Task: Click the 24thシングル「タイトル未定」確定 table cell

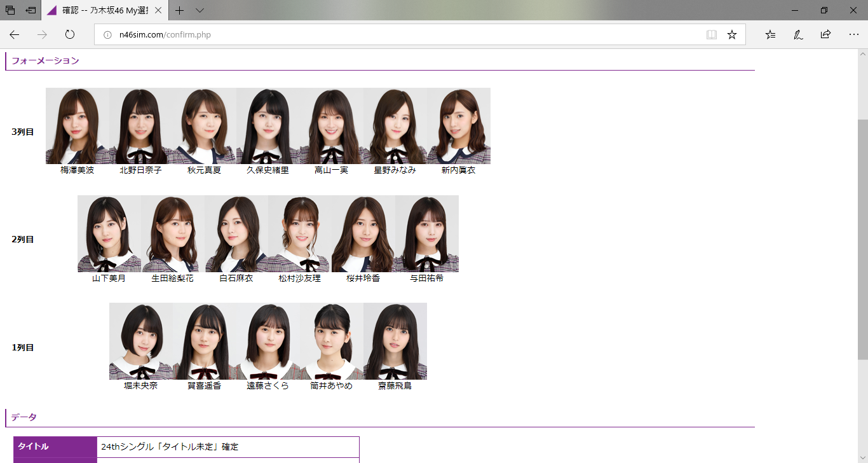Action: [x=228, y=447]
